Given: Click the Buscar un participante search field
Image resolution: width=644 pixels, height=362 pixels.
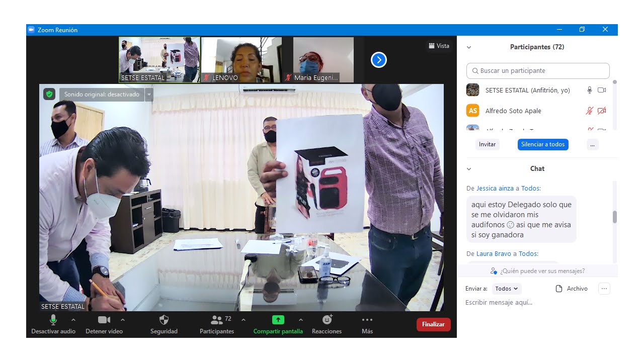Looking at the screenshot, I should coord(538,71).
